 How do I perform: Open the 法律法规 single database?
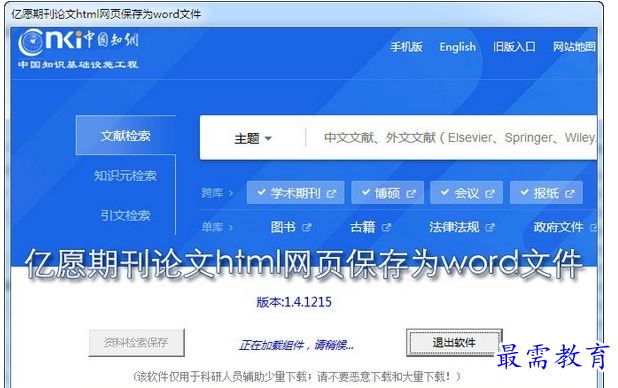454,227
